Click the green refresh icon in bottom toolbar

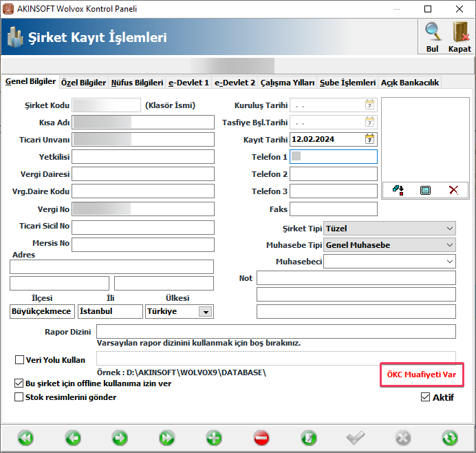point(450,437)
